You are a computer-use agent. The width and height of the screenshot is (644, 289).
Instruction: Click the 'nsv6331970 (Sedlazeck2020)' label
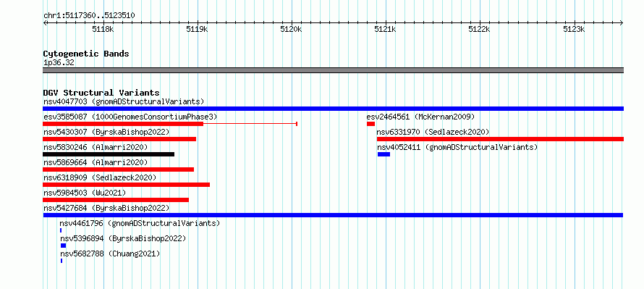(433, 132)
